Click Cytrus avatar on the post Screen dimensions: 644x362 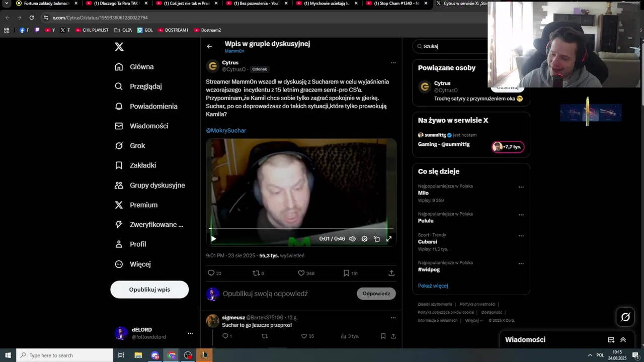[x=213, y=66]
